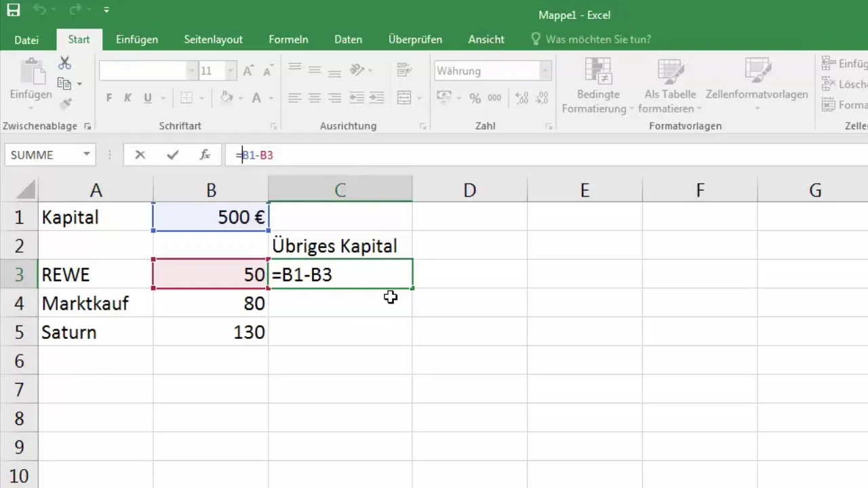
Task: Click the fill color paint bucket
Action: pos(227,98)
